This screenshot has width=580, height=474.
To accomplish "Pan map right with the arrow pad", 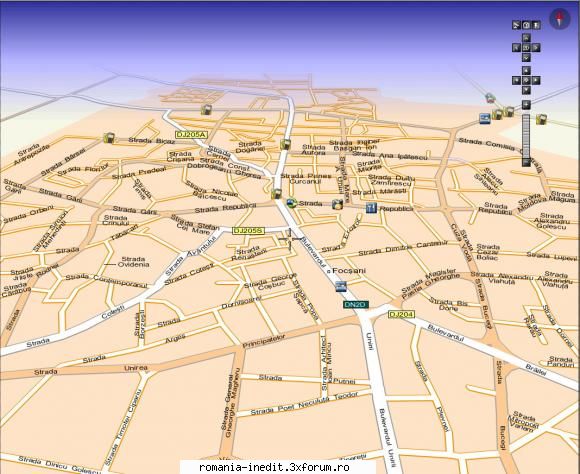I will (x=536, y=80).
